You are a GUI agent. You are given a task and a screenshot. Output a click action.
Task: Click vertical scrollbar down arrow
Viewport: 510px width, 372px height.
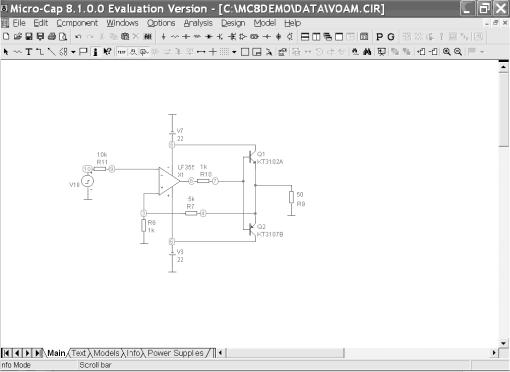503,343
